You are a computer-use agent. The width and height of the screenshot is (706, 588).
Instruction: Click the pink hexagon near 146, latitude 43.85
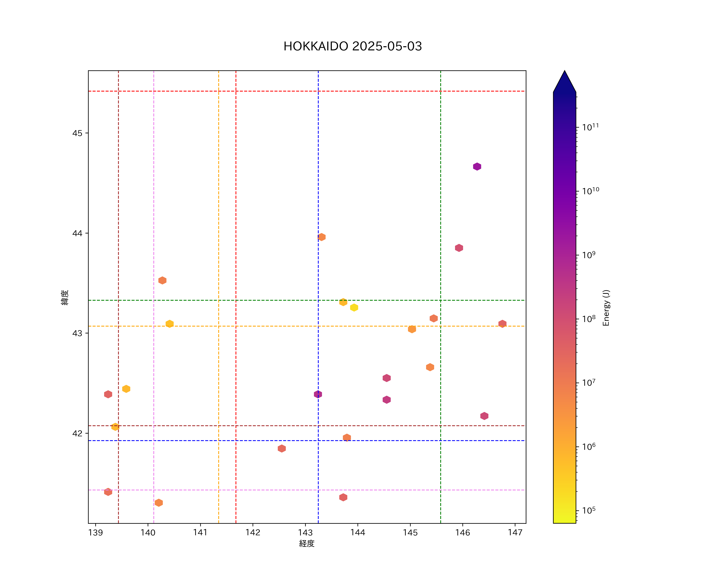[459, 248]
